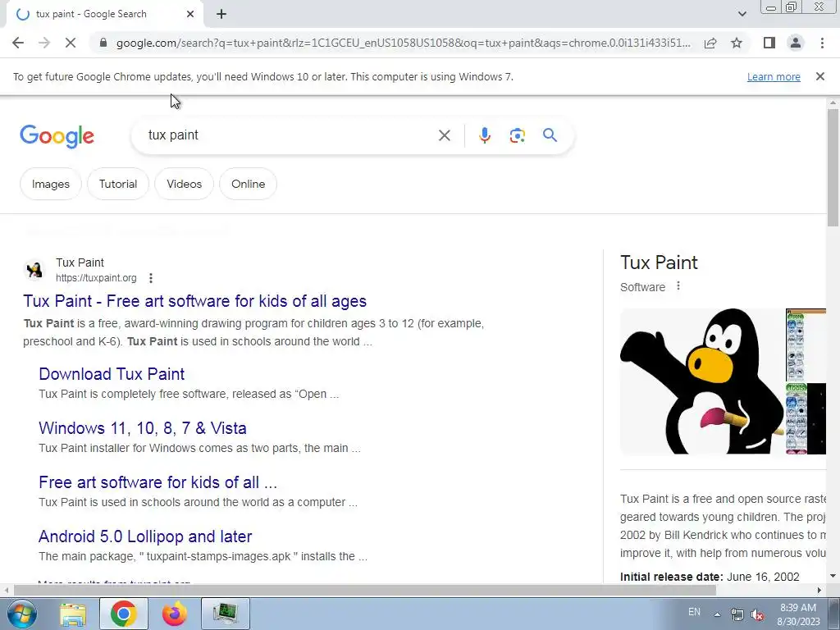Toggle the Chrome side panel
This screenshot has height=630, width=840.
coord(769,43)
